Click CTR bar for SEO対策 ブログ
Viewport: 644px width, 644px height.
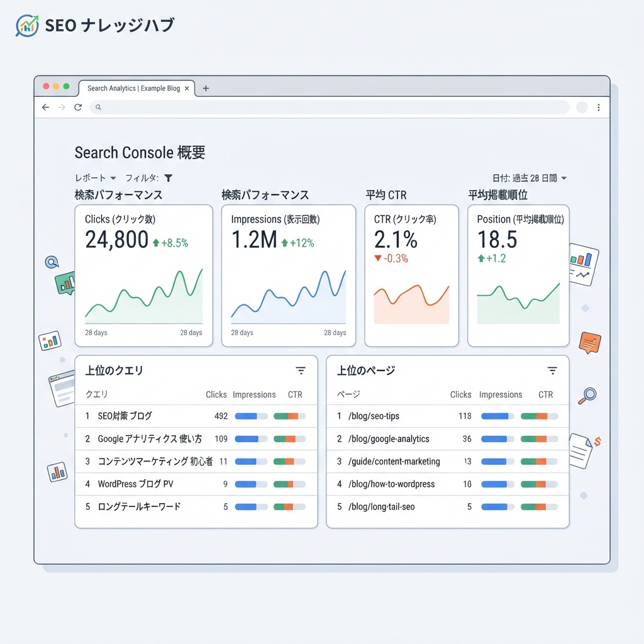pos(289,416)
